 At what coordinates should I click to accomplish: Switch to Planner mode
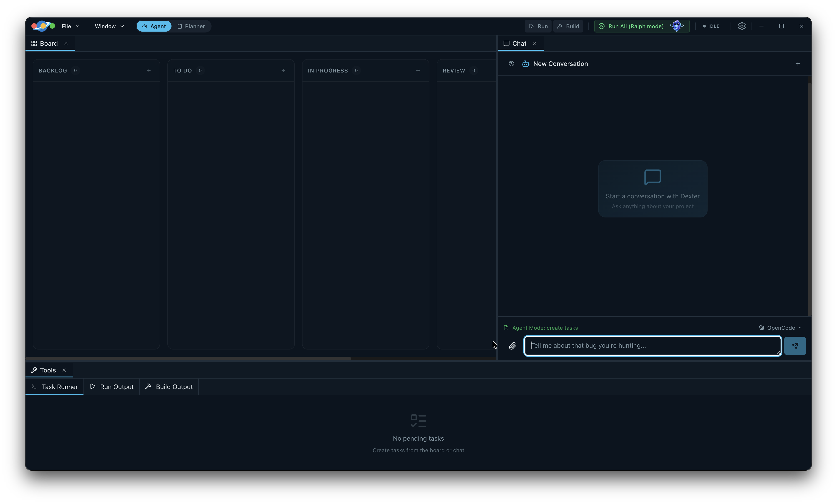(191, 26)
